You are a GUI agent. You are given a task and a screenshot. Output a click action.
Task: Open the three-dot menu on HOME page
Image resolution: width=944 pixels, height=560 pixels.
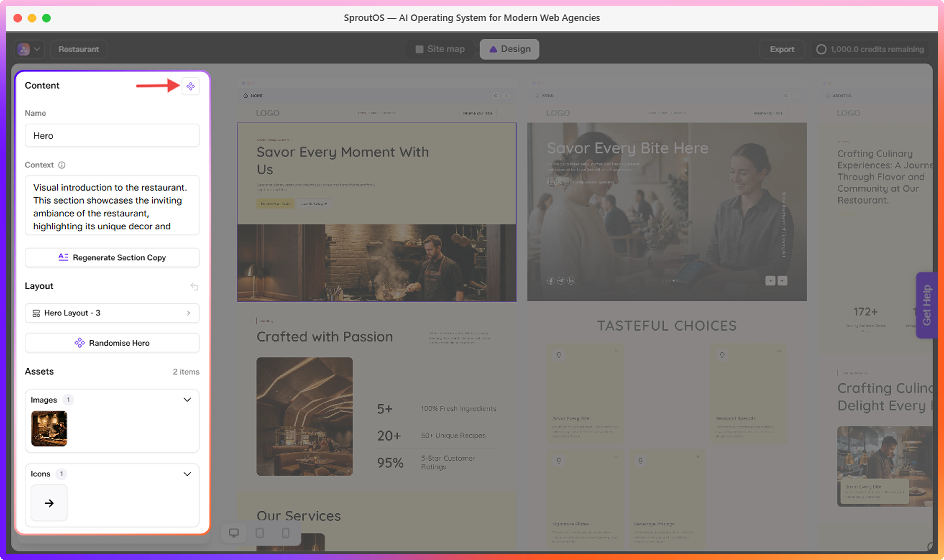506,96
